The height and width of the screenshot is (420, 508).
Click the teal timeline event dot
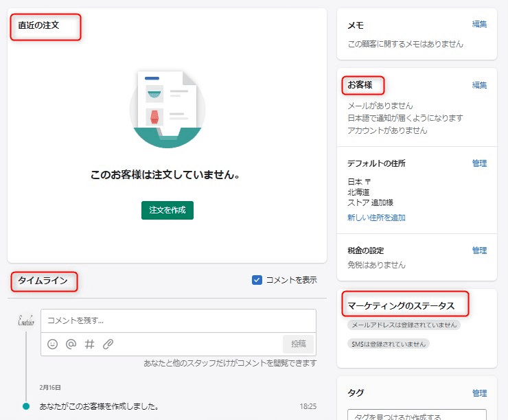click(26, 406)
